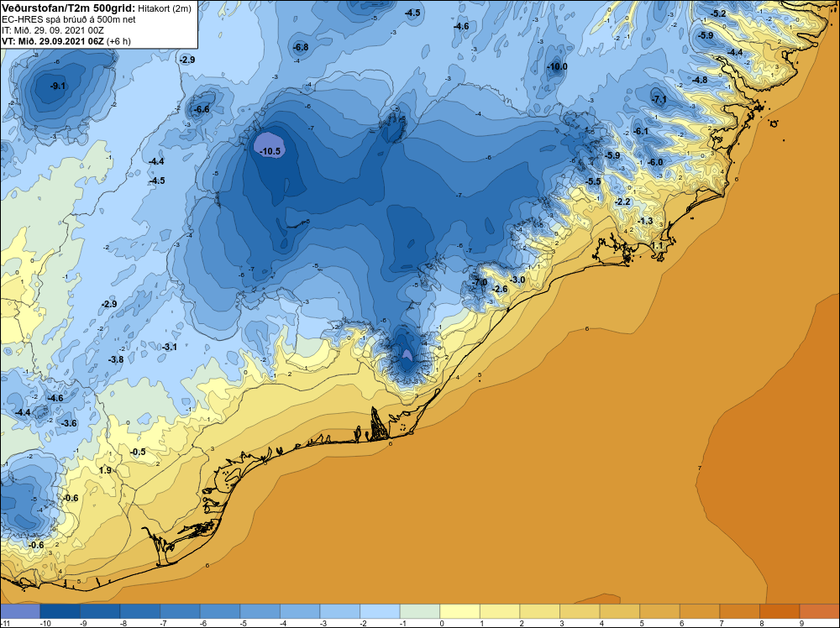Image resolution: width=840 pixels, height=628 pixels.
Task: Click the -0.5 temperature label
Action: coord(138,452)
